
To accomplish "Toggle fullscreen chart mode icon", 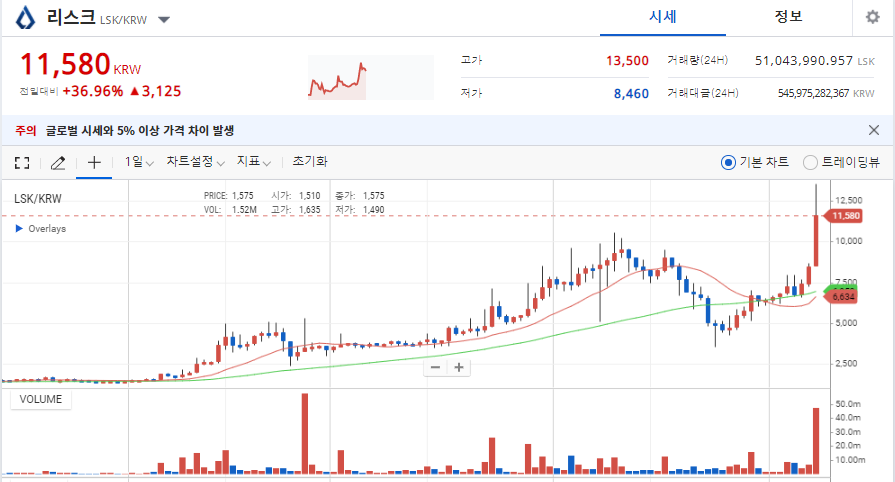I will tap(22, 163).
